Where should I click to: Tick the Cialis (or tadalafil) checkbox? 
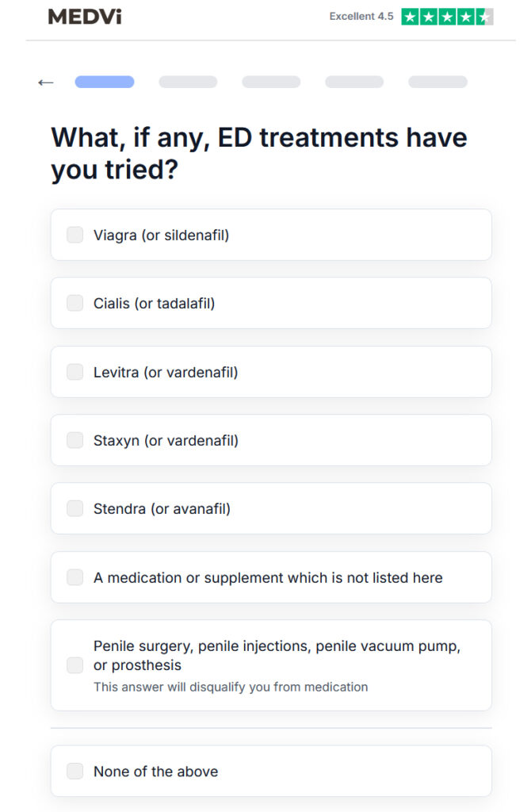pyautogui.click(x=75, y=303)
